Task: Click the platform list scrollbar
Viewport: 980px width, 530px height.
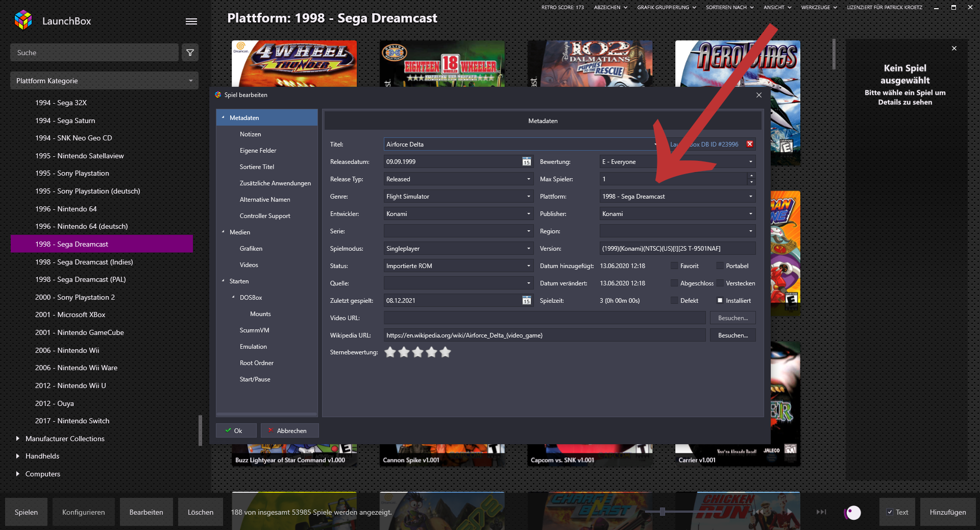Action: (x=200, y=430)
